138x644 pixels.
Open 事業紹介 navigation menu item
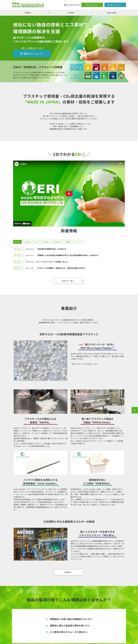click(28, 13)
